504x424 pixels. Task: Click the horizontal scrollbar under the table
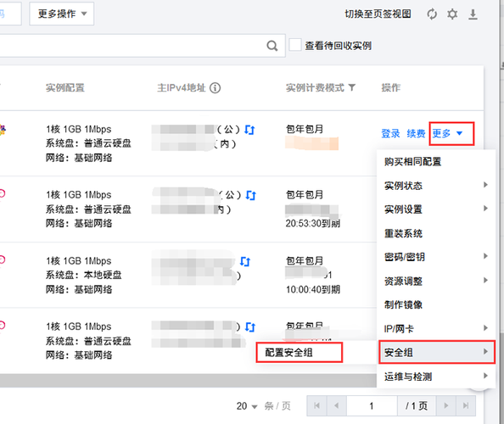pyautogui.click(x=188, y=380)
